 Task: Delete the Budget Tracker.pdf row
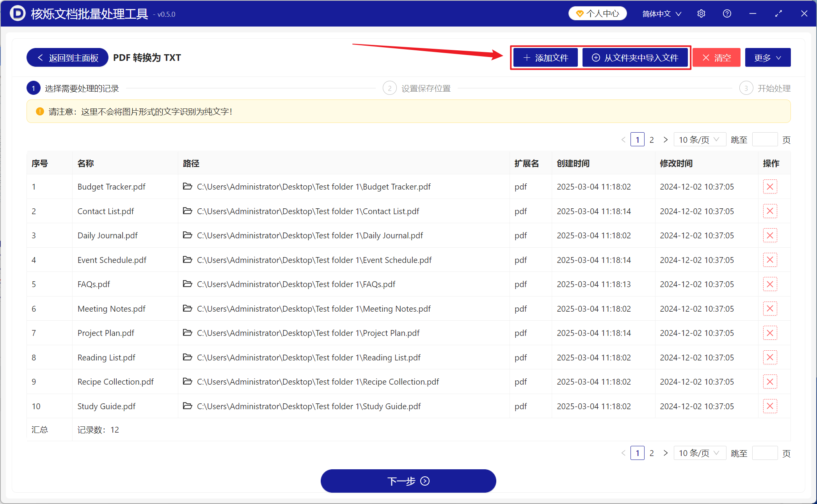[770, 186]
